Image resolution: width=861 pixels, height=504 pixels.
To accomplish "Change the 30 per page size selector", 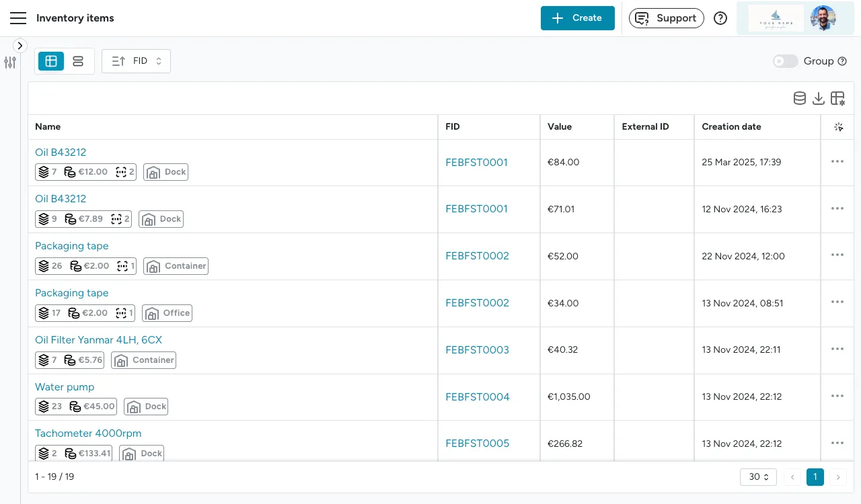I will coord(758,477).
